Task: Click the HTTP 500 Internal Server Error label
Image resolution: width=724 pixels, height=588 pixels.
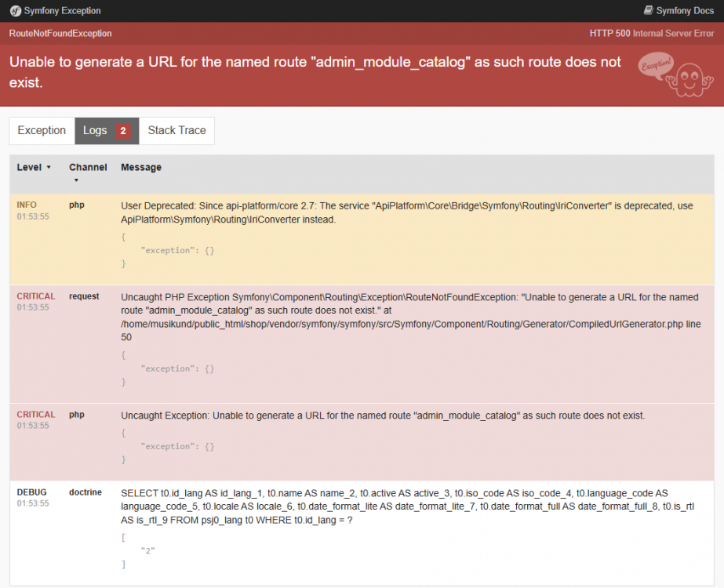Action: [651, 34]
